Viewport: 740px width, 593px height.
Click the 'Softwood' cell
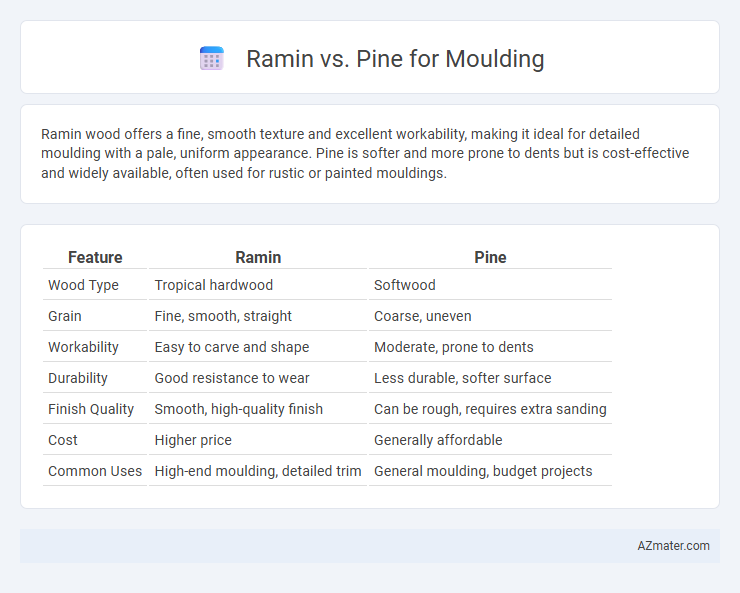coord(405,285)
